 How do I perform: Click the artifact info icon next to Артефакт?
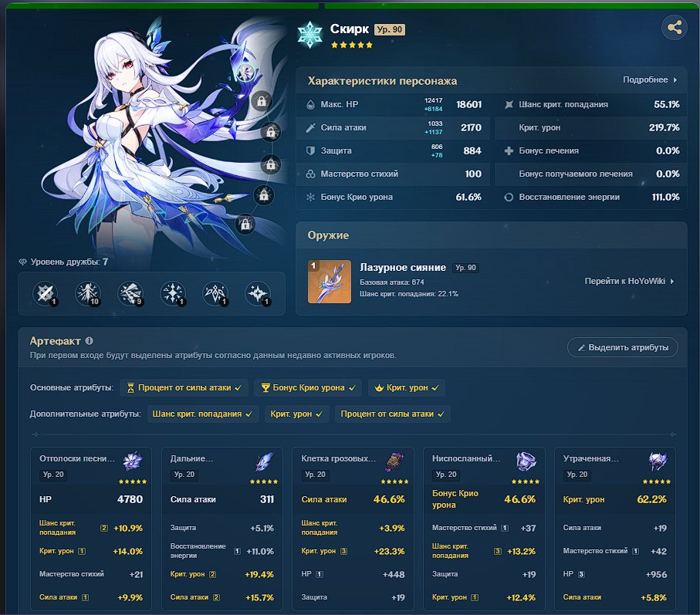[x=90, y=341]
